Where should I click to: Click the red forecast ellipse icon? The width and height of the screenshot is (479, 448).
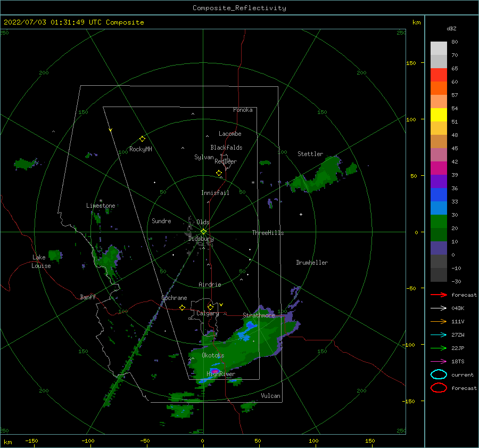click(x=439, y=388)
